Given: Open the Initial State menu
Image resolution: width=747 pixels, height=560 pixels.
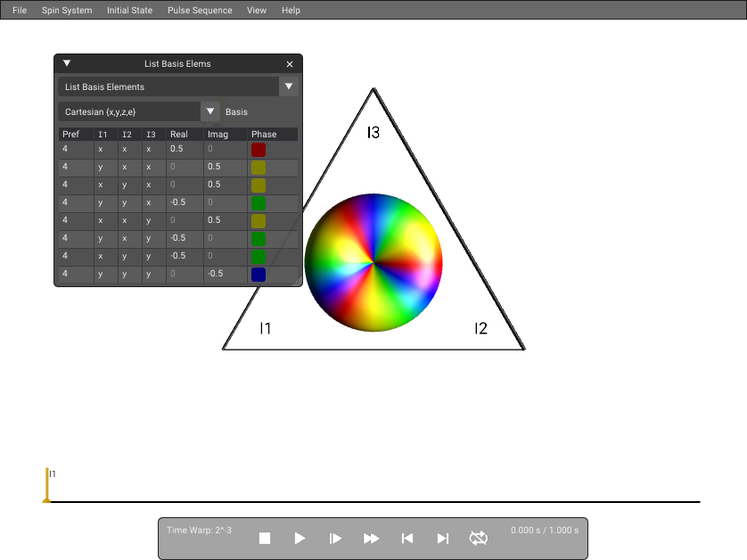Looking at the screenshot, I should pos(129,10).
